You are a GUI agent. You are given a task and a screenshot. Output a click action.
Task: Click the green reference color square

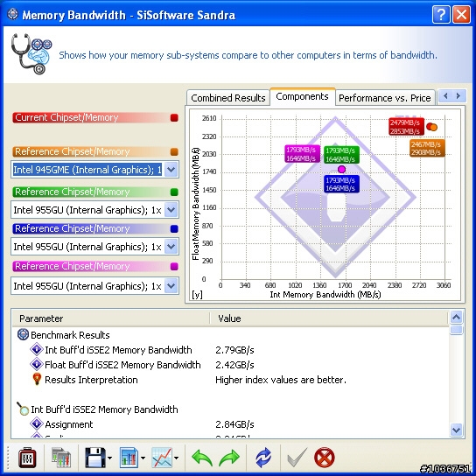pyautogui.click(x=174, y=192)
